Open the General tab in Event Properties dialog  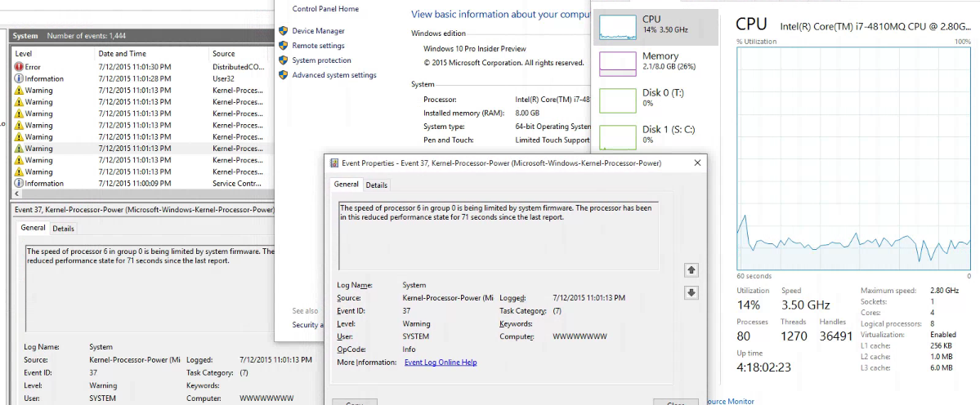pos(346,184)
